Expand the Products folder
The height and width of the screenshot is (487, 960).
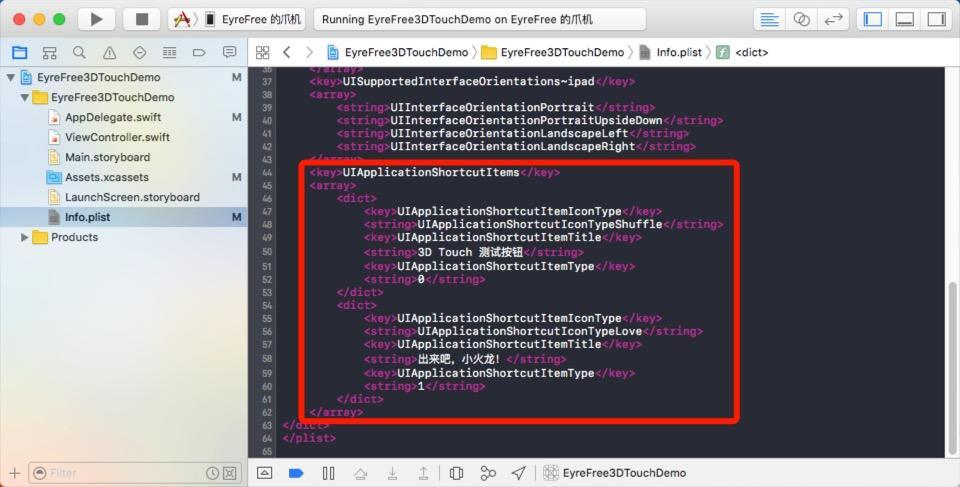point(24,237)
